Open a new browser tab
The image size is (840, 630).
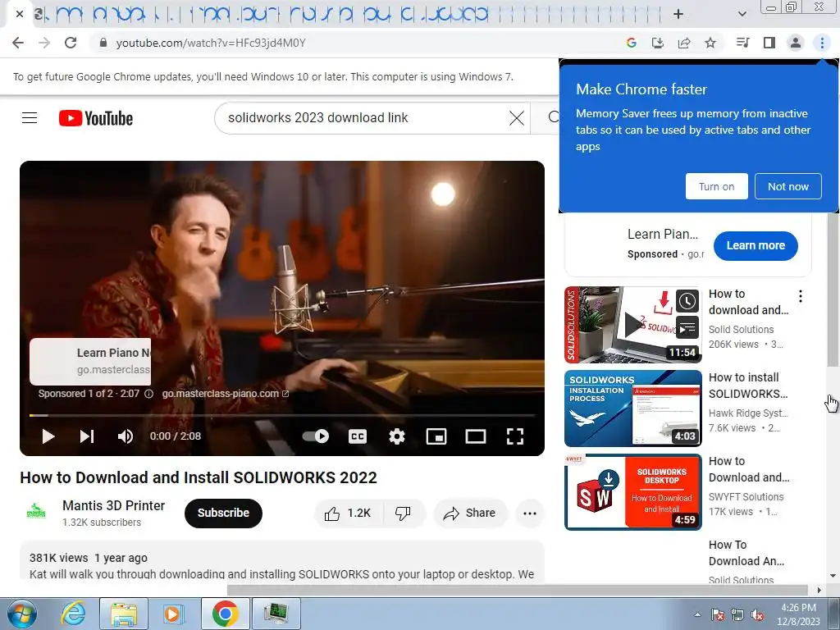678,14
